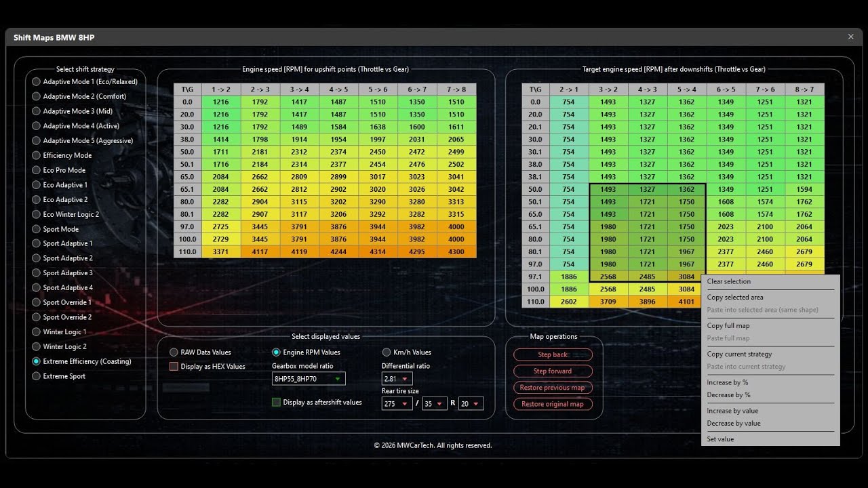Click the 65.0 throttle row header in upshift table
Viewport: 868px width, 488px height.
[x=187, y=177]
